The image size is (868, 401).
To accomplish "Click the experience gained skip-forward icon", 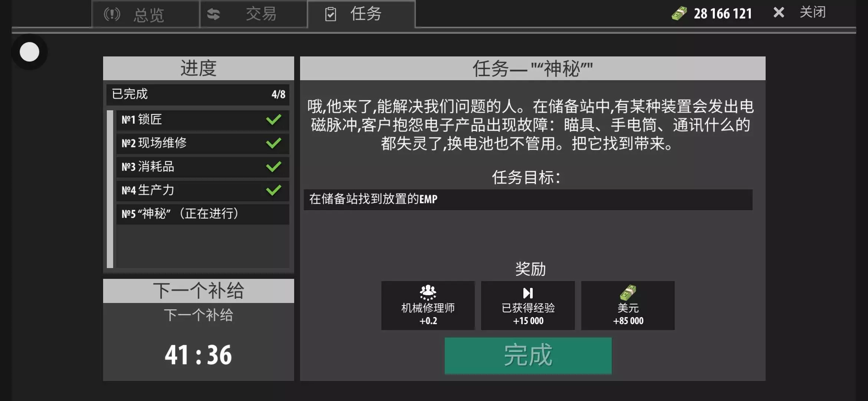I will (x=527, y=293).
